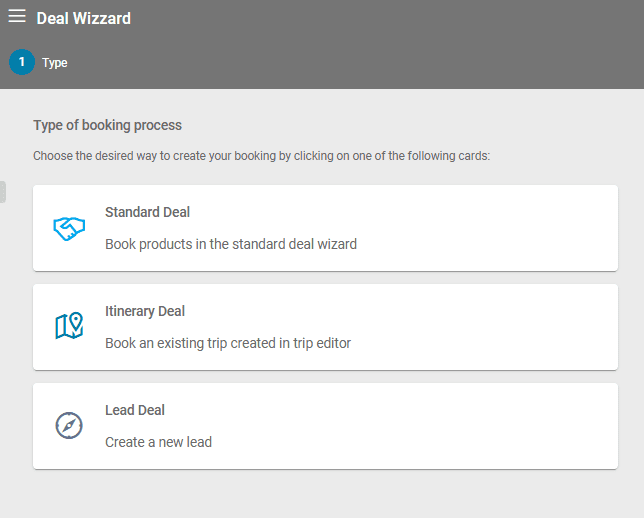The height and width of the screenshot is (518, 644).
Task: Click the compass icon for Lead Deal
Action: click(x=69, y=425)
